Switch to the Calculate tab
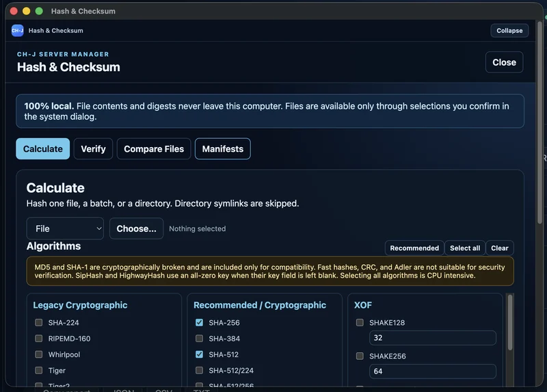The height and width of the screenshot is (392, 547). (43, 148)
